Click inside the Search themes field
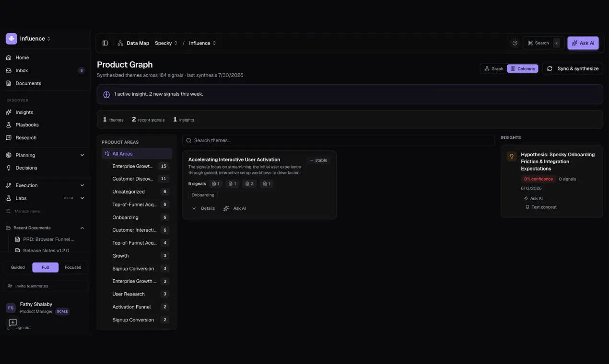This screenshot has height=364, width=609. pos(339,140)
